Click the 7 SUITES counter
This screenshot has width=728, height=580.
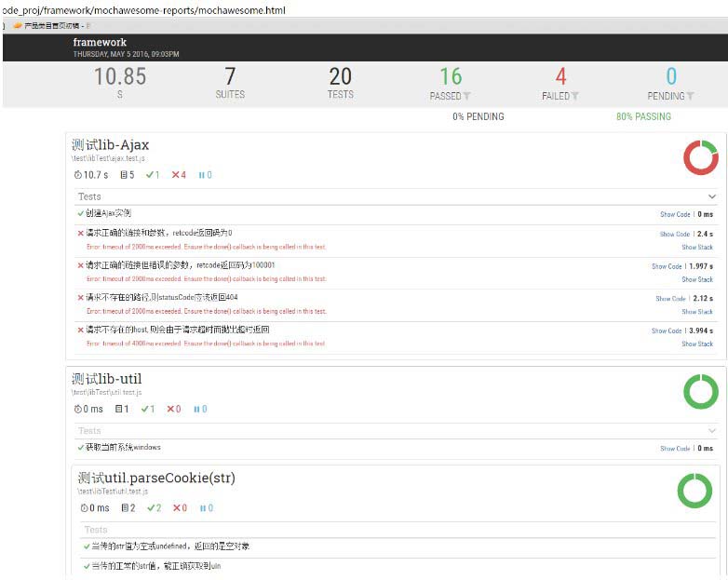point(230,83)
